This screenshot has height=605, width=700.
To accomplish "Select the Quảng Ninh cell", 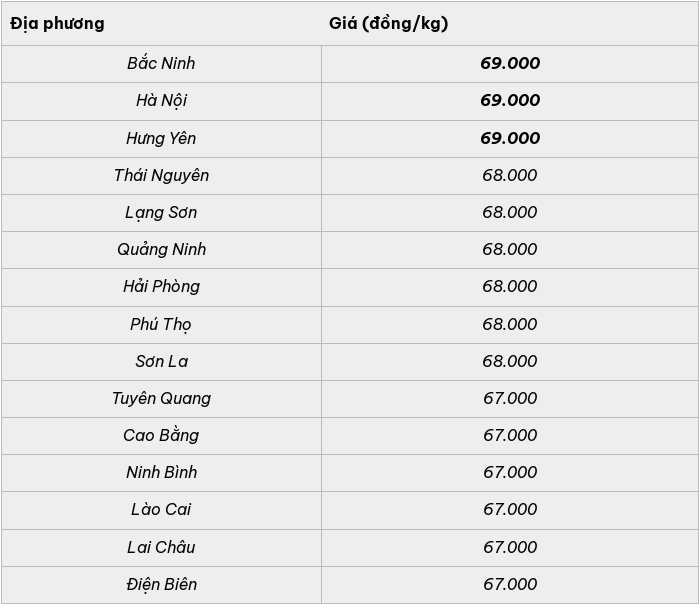I will [161, 250].
